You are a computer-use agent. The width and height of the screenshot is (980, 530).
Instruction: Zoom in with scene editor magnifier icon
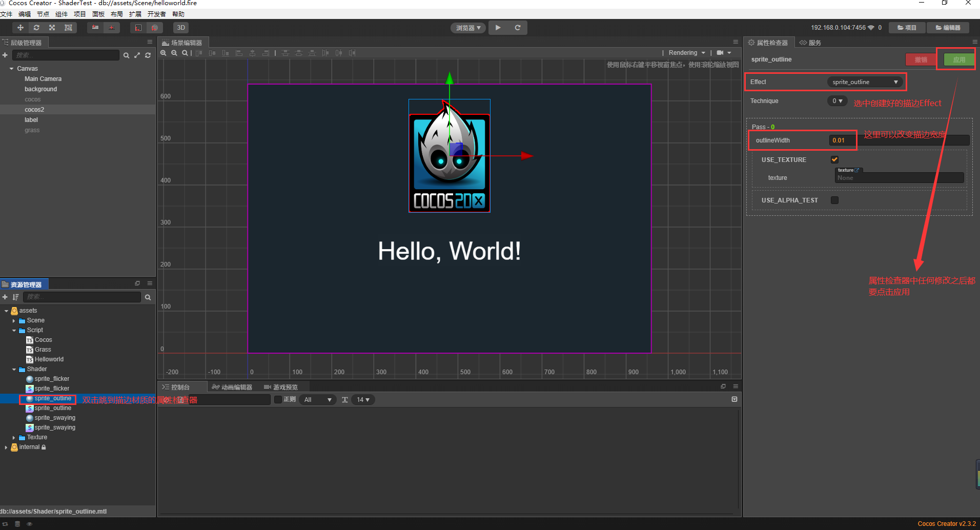tap(164, 53)
